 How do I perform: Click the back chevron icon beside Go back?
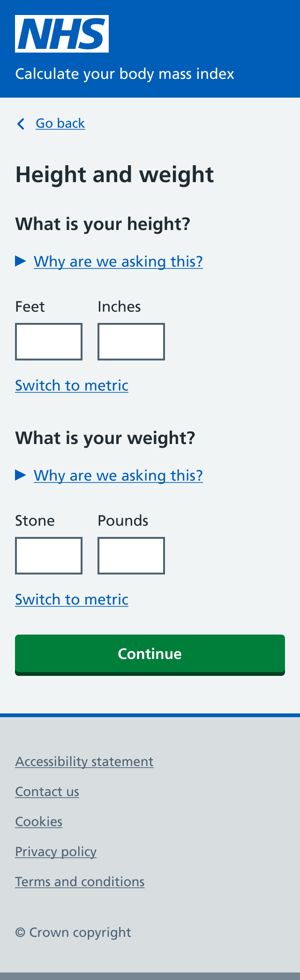(x=21, y=124)
